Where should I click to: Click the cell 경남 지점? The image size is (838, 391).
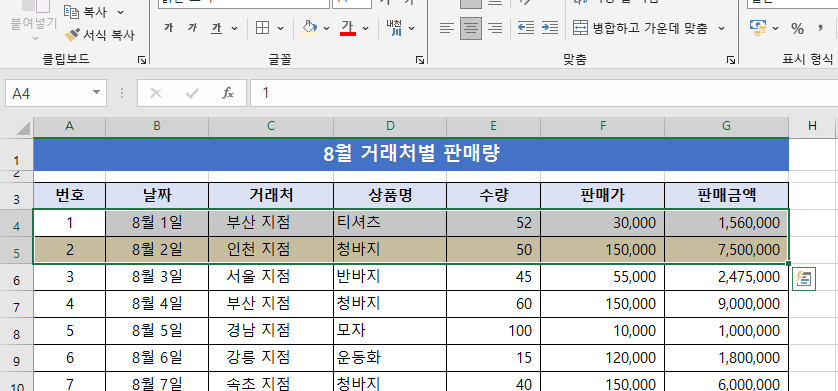[271, 331]
